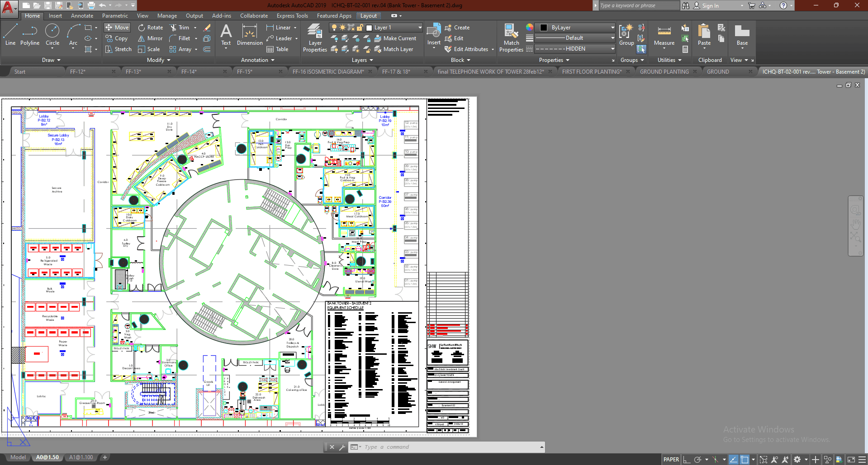The image size is (868, 465).
Task: Toggle object snap tracking in status bar
Action: (x=733, y=459)
